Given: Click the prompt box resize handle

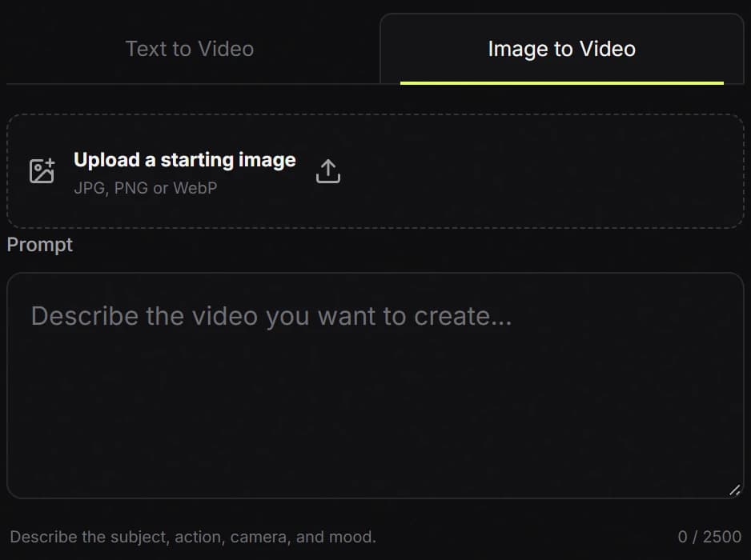Looking at the screenshot, I should (735, 490).
